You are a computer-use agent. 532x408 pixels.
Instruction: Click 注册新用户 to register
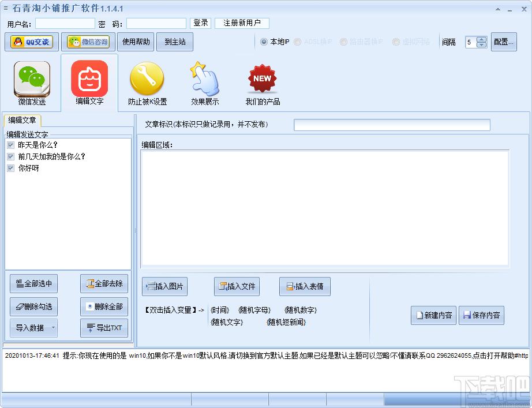(x=242, y=23)
